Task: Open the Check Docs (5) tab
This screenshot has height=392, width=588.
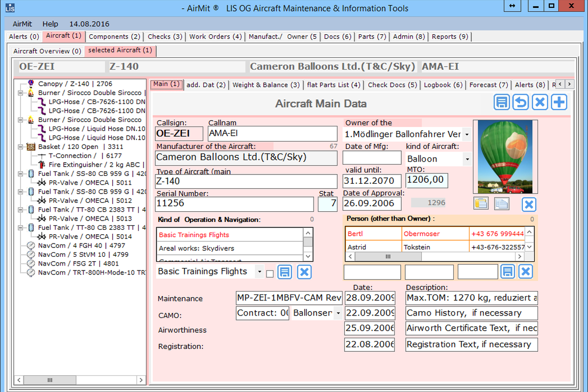Action: coord(392,85)
